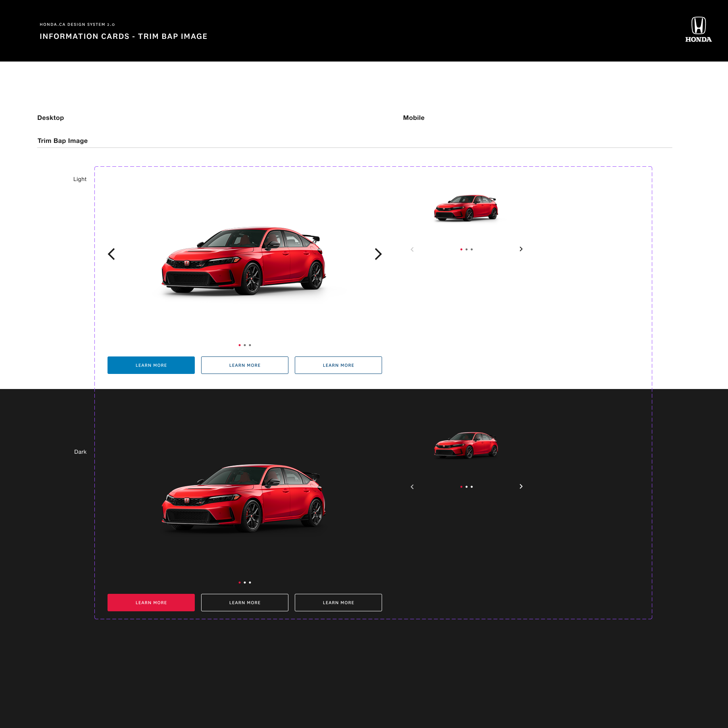Click the 'Dark' variant label
Viewport: 728px width, 728px height.
click(80, 452)
